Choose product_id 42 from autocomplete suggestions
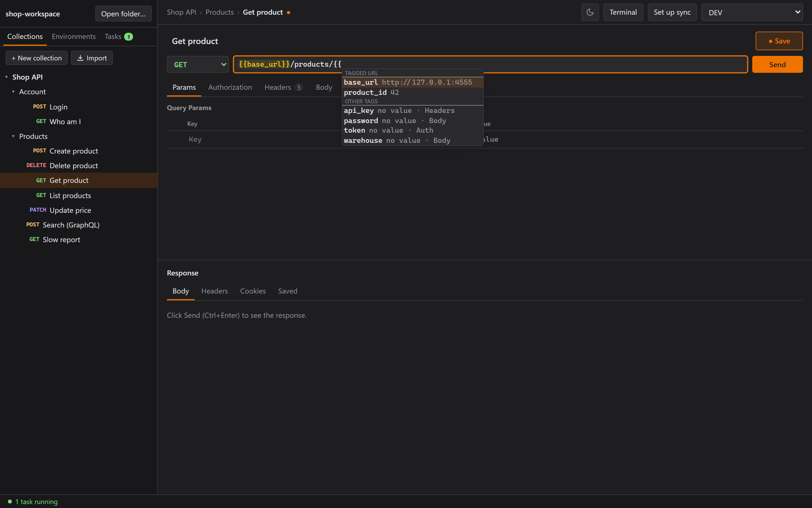The width and height of the screenshot is (812, 508). 413,92
